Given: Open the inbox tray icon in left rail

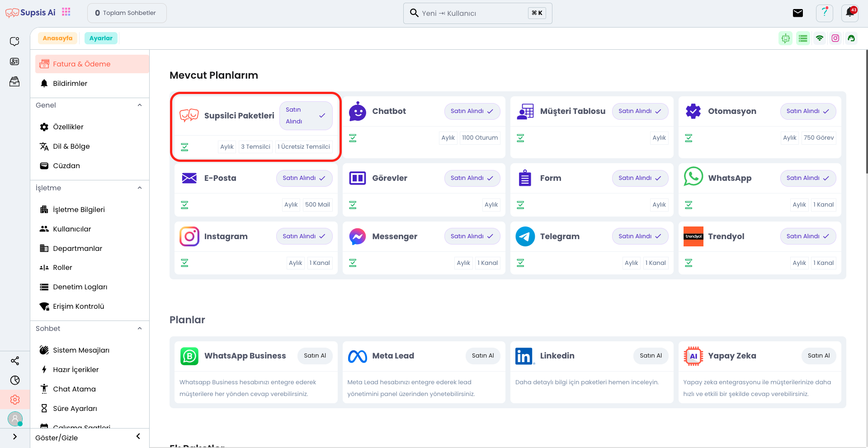Looking at the screenshot, I should (x=14, y=81).
